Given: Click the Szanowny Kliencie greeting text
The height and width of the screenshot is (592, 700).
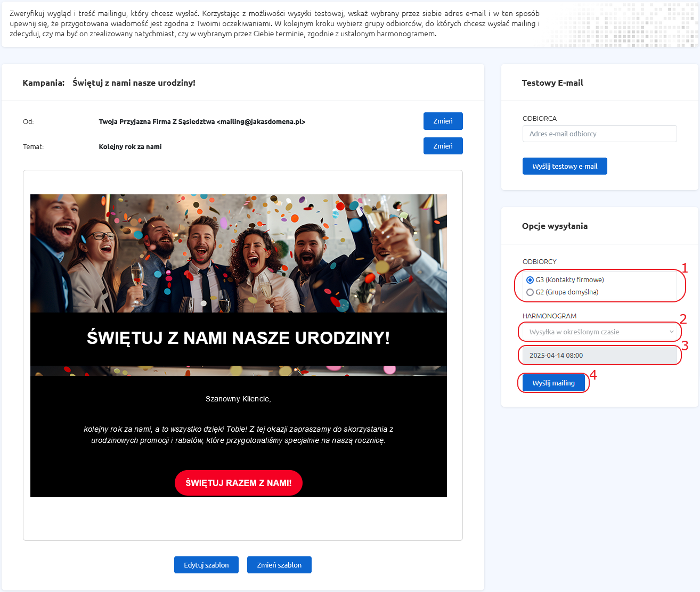Looking at the screenshot, I should 238,399.
